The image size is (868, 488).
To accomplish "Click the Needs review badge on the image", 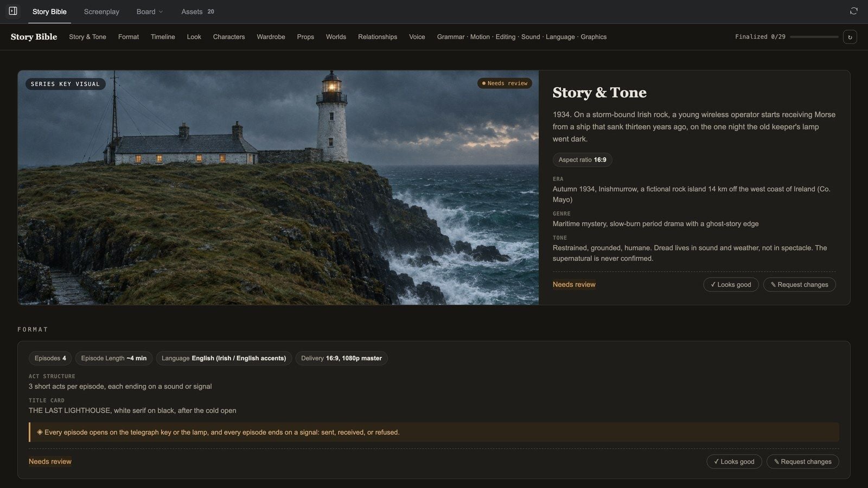I will pos(505,84).
